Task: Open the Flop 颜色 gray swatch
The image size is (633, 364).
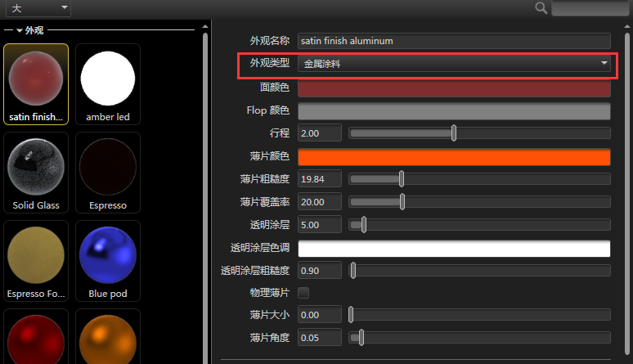Action: (x=454, y=111)
